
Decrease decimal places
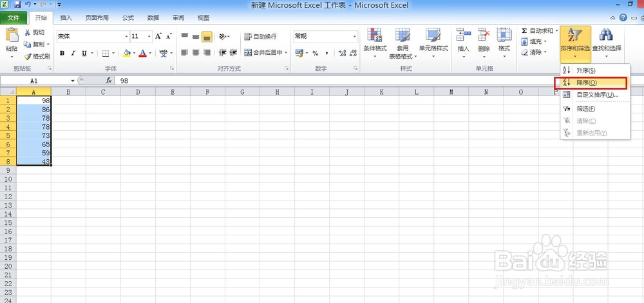tap(353, 53)
